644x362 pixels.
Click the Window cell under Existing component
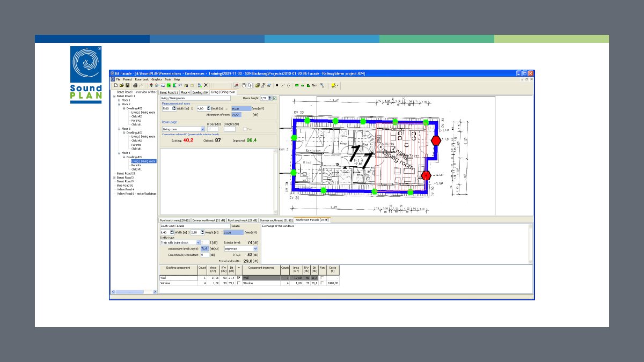tap(178, 283)
